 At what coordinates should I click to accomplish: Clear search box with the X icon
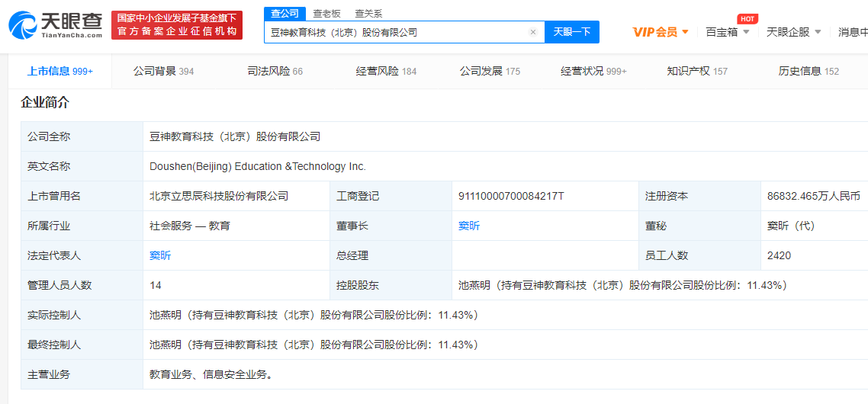tap(532, 32)
